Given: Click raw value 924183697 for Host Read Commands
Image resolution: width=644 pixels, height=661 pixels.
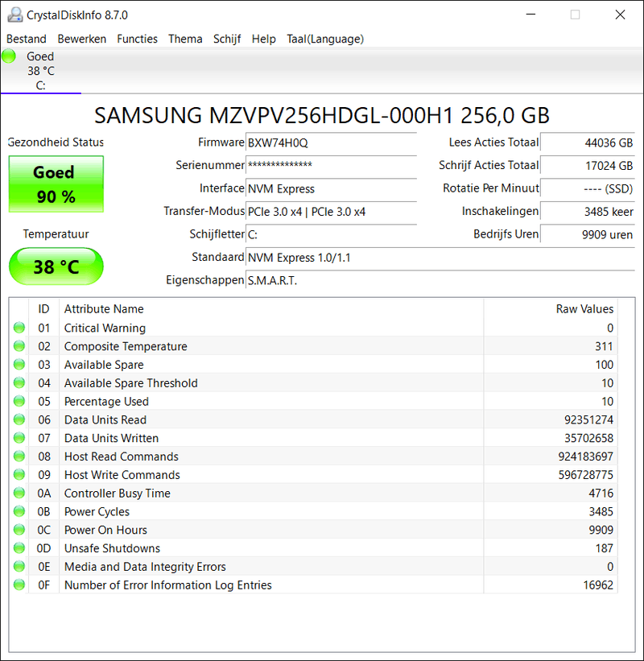Looking at the screenshot, I should point(585,457).
